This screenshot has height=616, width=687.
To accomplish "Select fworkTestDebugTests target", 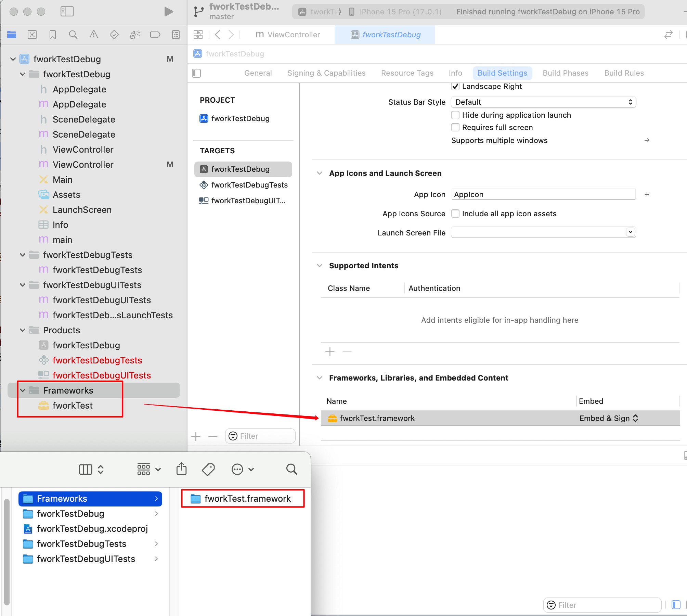I will point(243,185).
